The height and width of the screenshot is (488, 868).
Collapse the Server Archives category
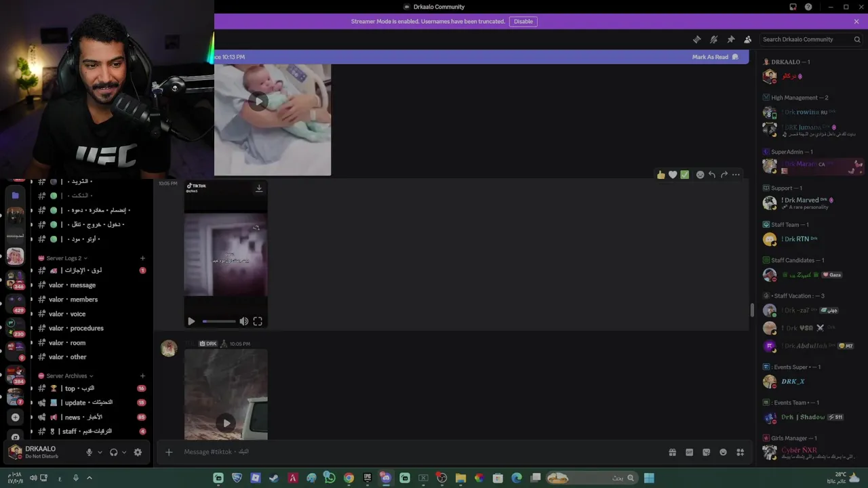click(x=66, y=375)
